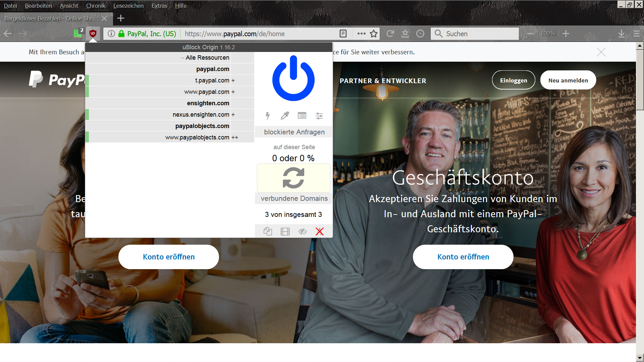
Task: Go back to previous page
Action: tap(8, 34)
